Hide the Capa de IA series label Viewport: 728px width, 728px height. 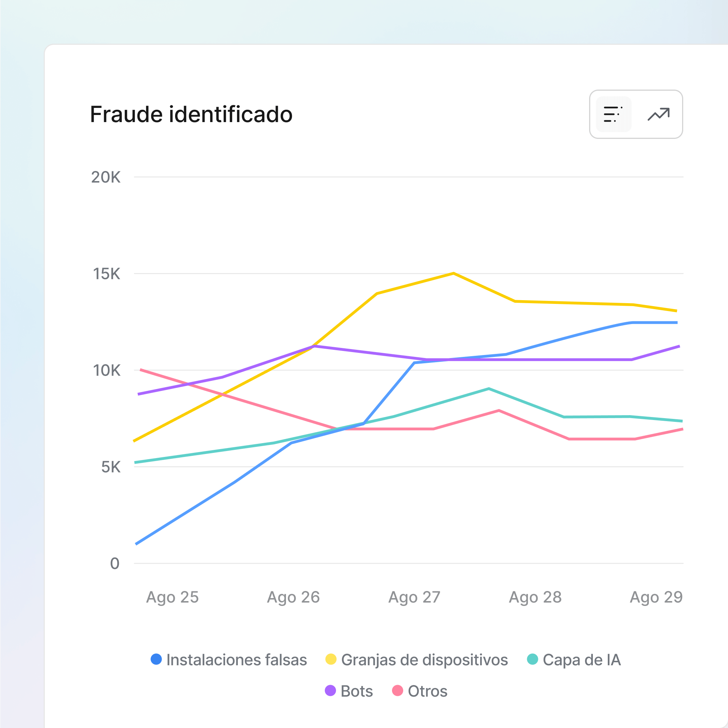coord(581,660)
